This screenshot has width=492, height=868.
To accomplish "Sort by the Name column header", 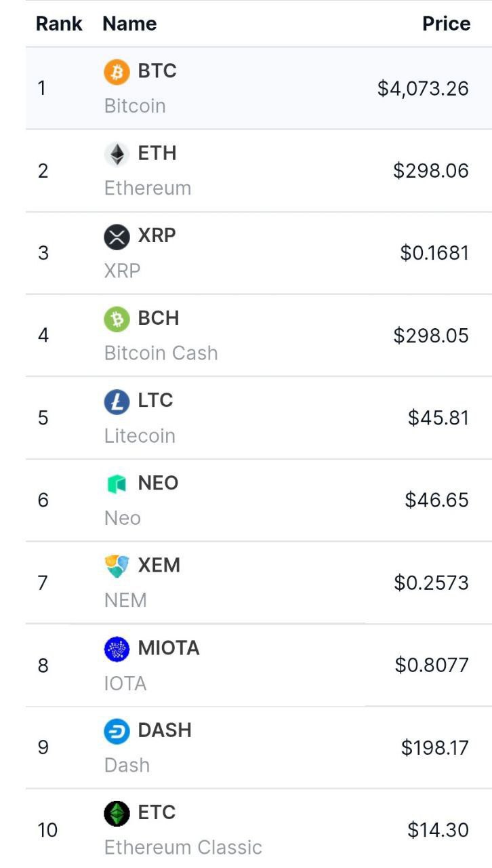I will click(x=129, y=24).
